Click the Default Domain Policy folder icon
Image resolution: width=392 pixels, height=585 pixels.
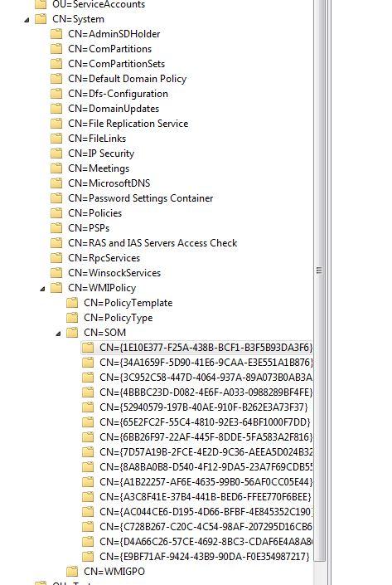[56, 79]
